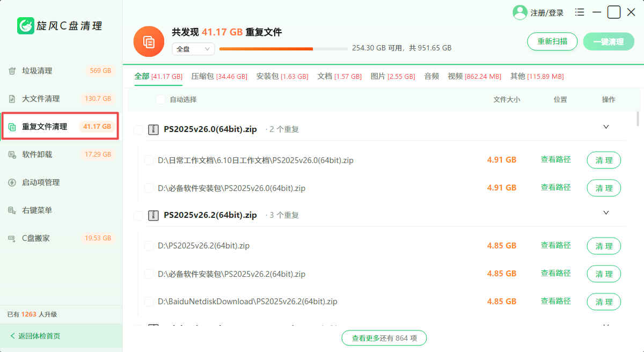This screenshot has height=352, width=644.
Task: Click 查看路径 for the 6.10日工作文档 file
Action: pyautogui.click(x=555, y=159)
